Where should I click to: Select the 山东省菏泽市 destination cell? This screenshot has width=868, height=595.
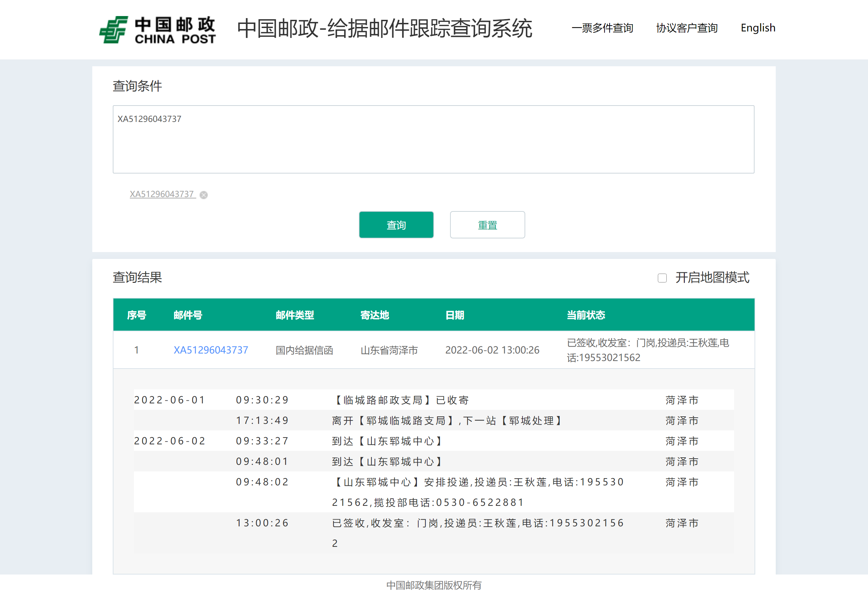(x=389, y=350)
